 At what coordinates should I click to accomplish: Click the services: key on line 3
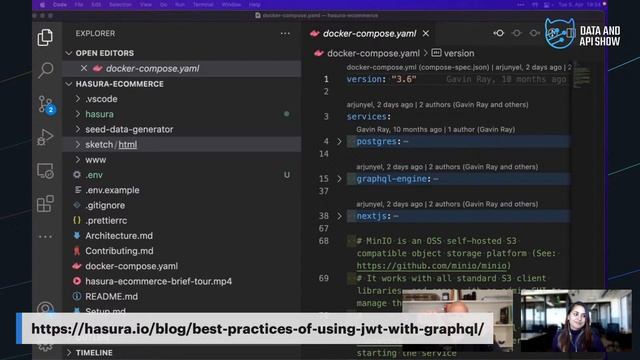tap(369, 117)
